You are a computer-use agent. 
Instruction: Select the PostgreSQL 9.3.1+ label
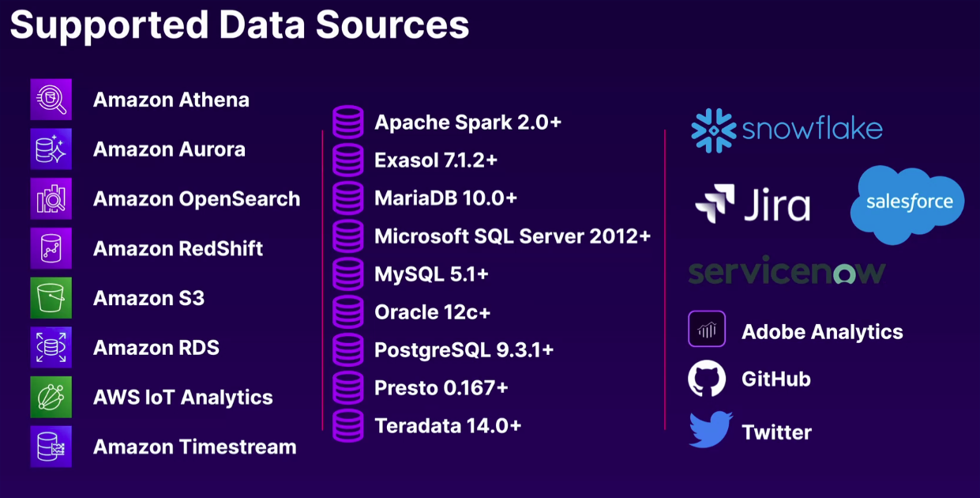coord(464,349)
